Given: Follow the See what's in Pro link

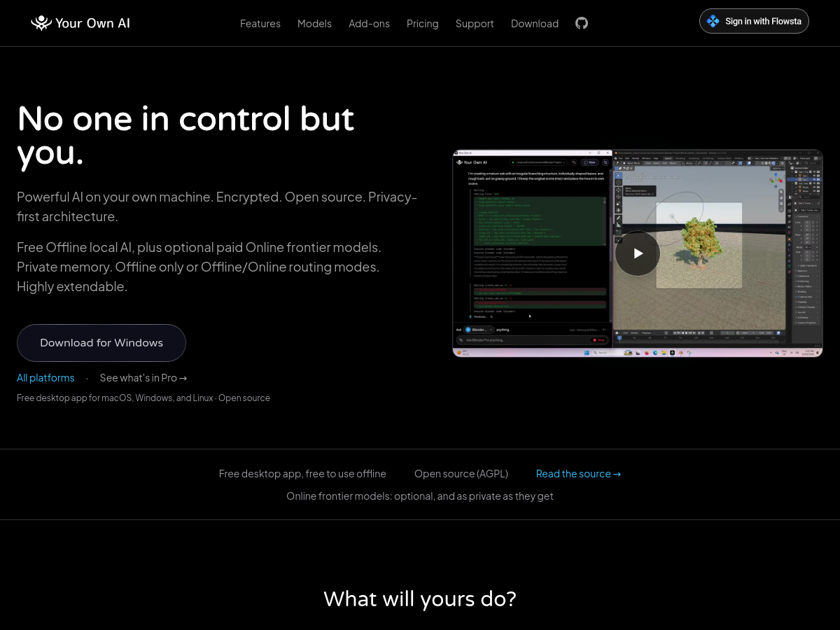Looking at the screenshot, I should click(x=143, y=378).
